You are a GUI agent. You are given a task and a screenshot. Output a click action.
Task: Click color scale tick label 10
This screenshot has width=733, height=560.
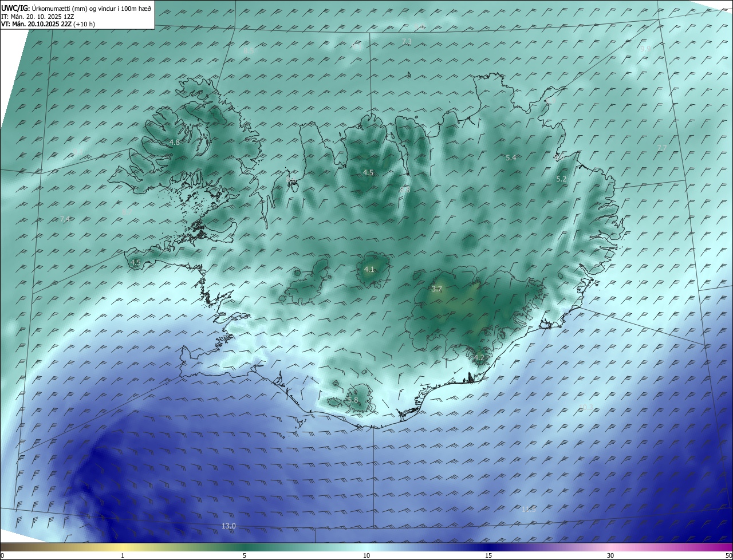tap(366, 555)
